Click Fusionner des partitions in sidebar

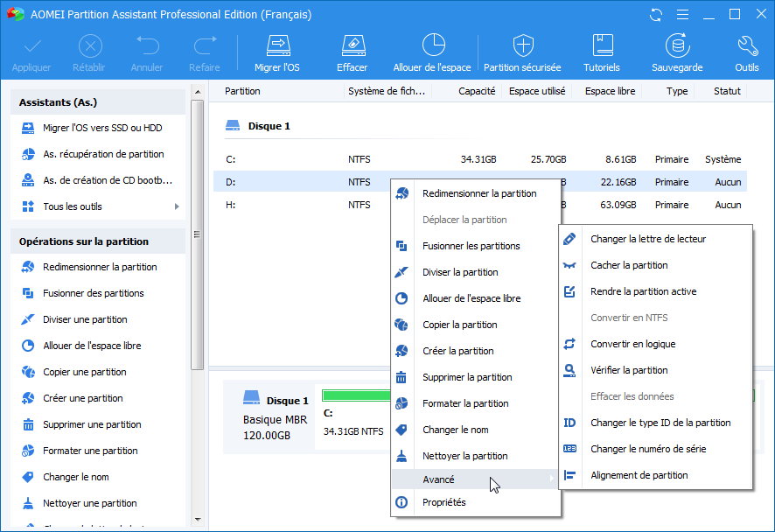click(x=94, y=293)
